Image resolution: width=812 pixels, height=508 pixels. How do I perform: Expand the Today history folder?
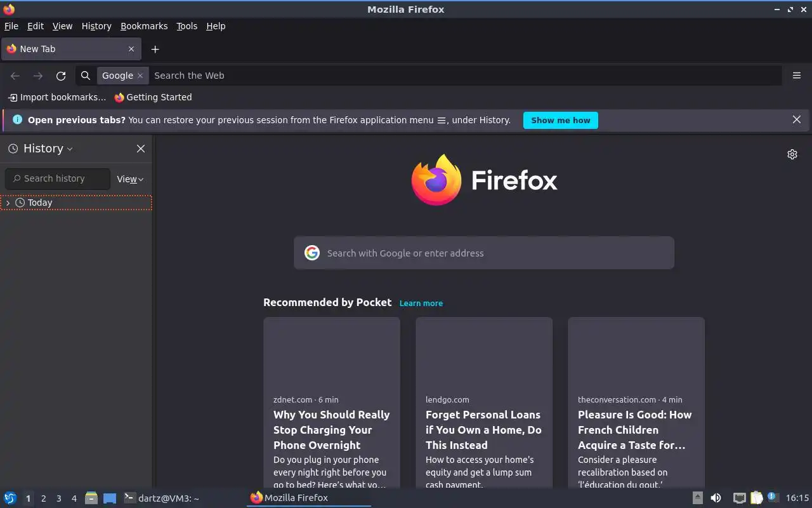click(8, 203)
